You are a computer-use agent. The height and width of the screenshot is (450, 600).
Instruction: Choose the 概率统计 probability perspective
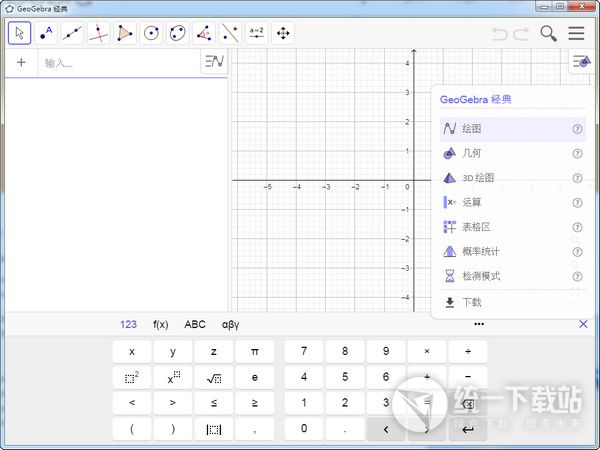coord(513,251)
